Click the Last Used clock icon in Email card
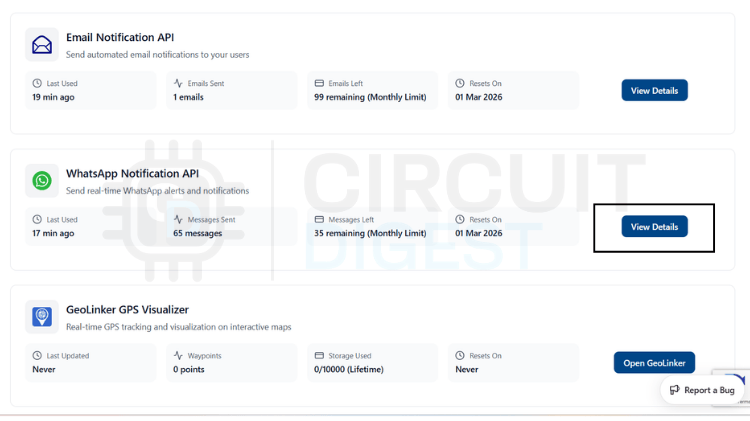The height and width of the screenshot is (421, 750). click(x=37, y=83)
